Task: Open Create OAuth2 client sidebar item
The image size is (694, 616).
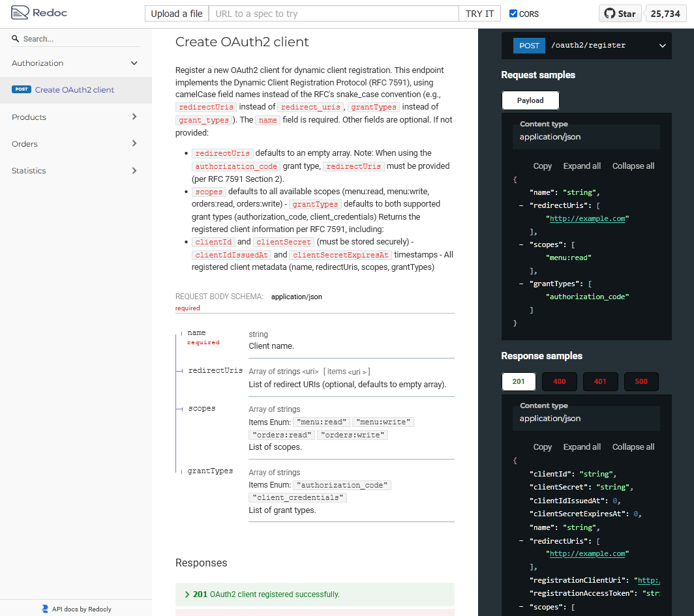Action: [76, 90]
